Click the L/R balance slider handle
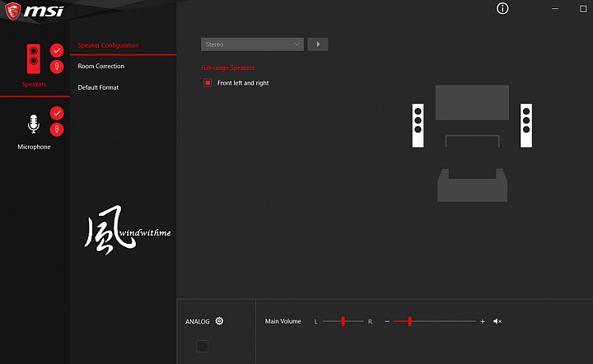593x364 pixels. tap(343, 321)
